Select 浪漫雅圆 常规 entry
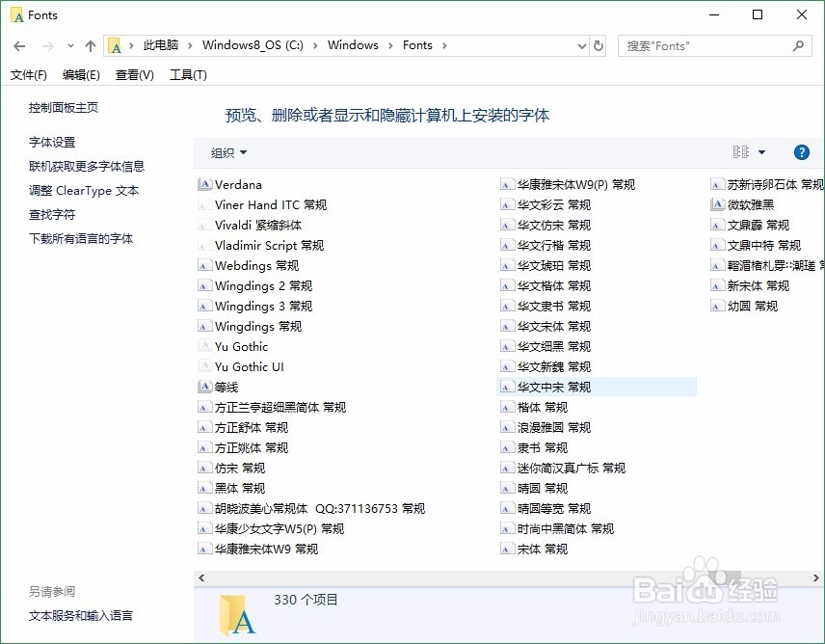 tap(546, 427)
